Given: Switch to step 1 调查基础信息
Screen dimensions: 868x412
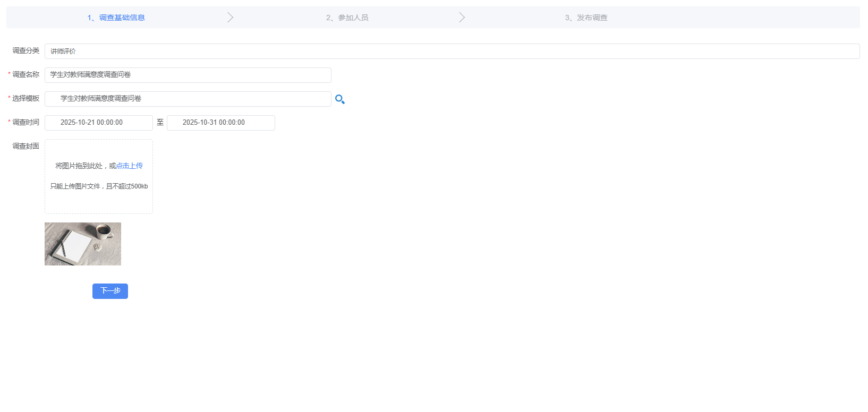Looking at the screenshot, I should pyautogui.click(x=116, y=18).
